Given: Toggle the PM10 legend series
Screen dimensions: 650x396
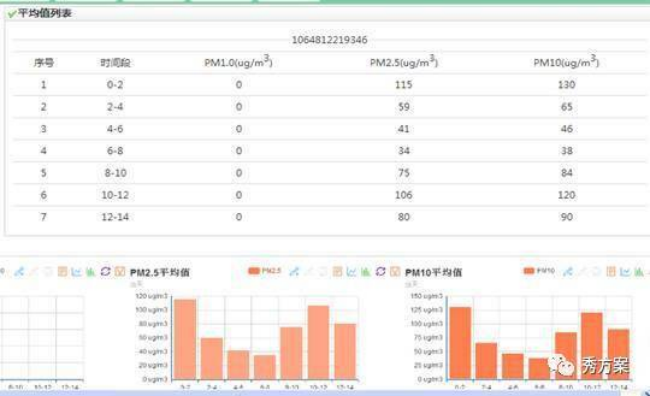Looking at the screenshot, I should tap(539, 271).
